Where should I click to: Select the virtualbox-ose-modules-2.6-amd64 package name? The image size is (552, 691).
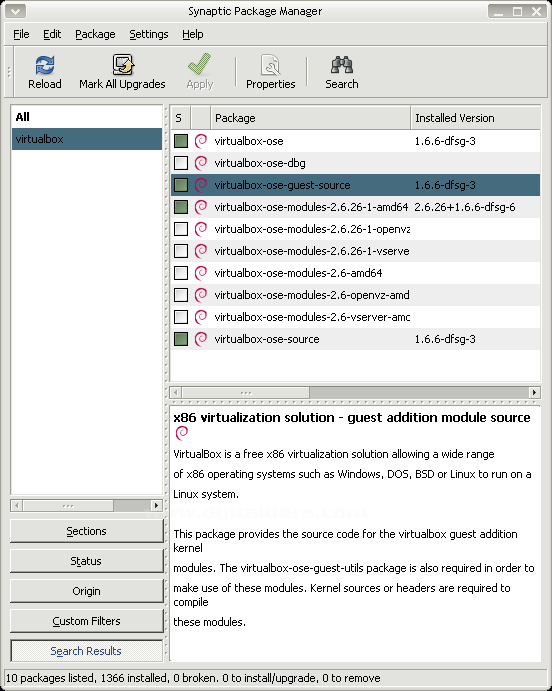[298, 273]
